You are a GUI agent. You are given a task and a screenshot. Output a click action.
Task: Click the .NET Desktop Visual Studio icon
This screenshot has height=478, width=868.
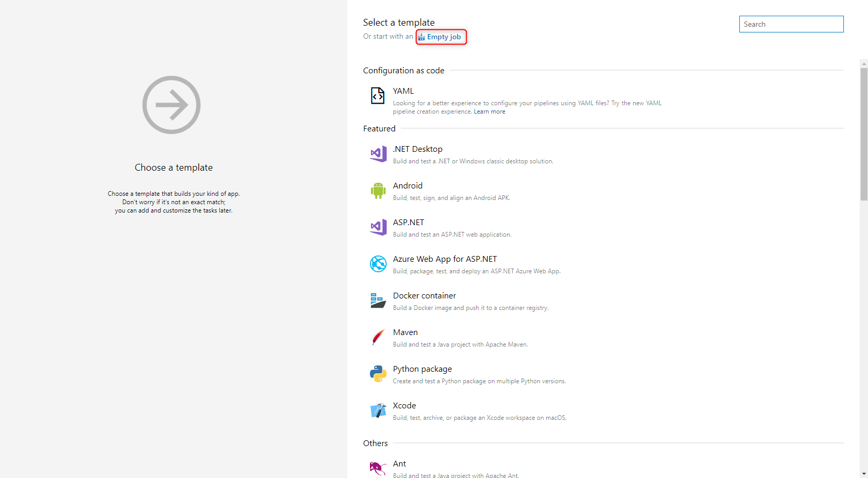pyautogui.click(x=378, y=154)
